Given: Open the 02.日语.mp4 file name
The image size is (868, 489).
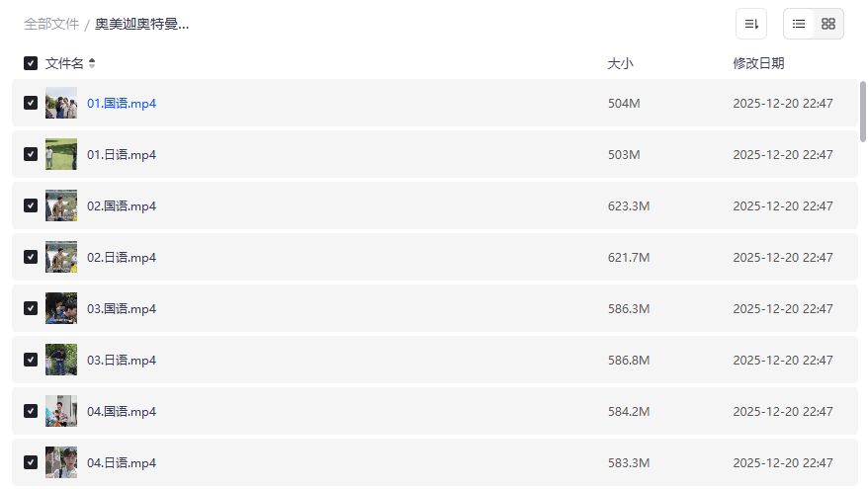Looking at the screenshot, I should pos(122,257).
